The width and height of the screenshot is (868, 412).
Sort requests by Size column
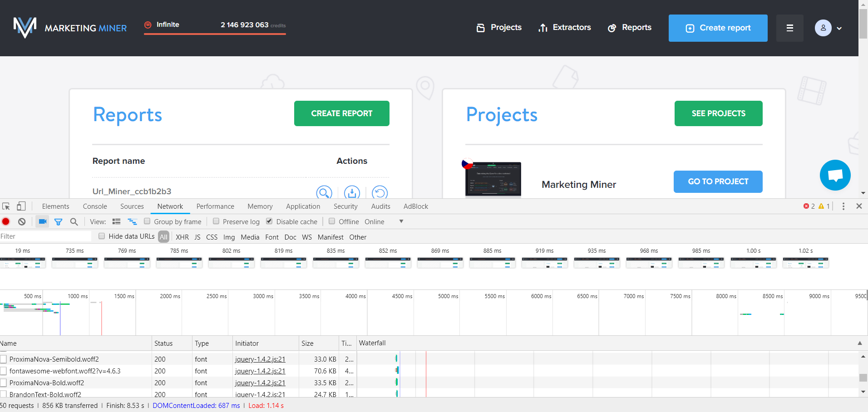(319, 343)
